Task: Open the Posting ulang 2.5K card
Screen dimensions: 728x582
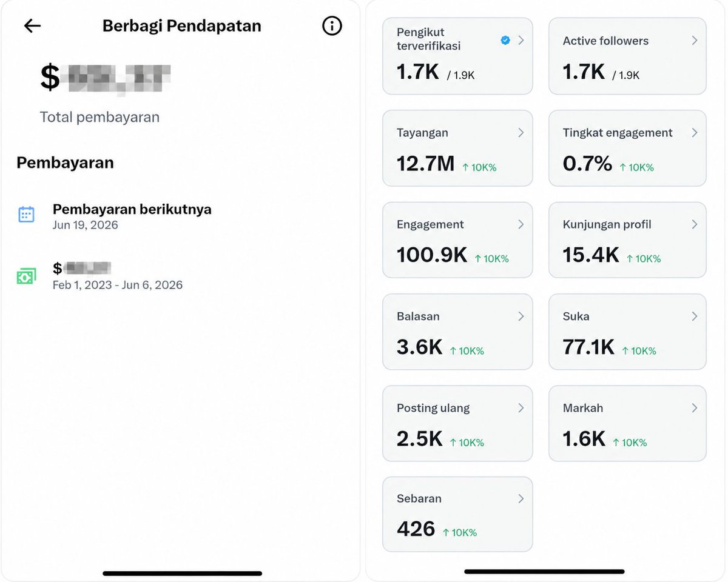Action: [457, 423]
